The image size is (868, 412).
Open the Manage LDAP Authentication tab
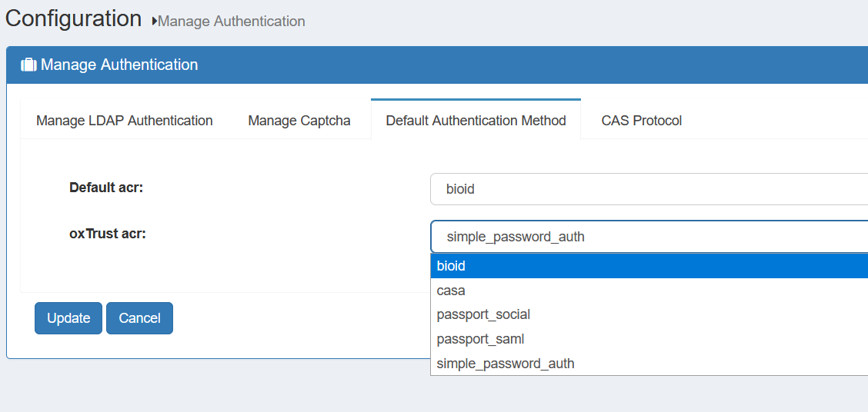point(125,120)
